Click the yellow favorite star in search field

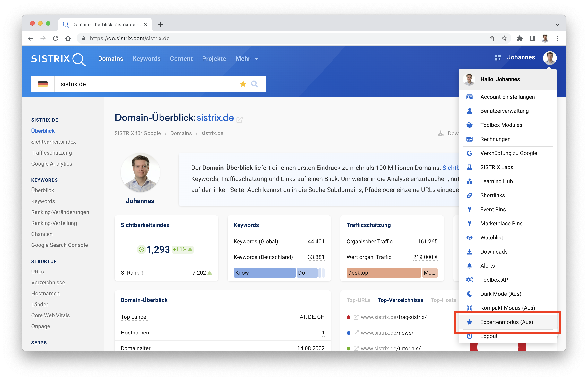click(x=243, y=84)
